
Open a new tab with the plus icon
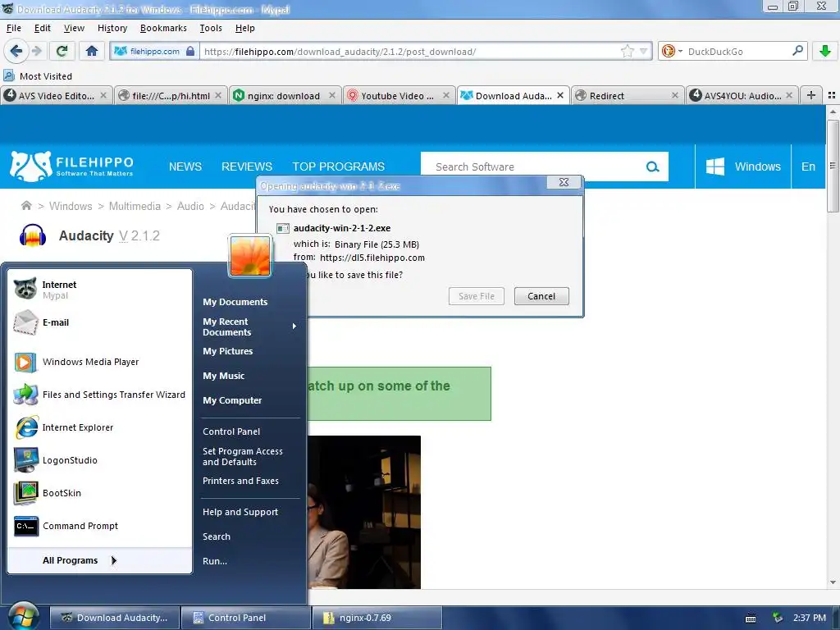pos(811,95)
